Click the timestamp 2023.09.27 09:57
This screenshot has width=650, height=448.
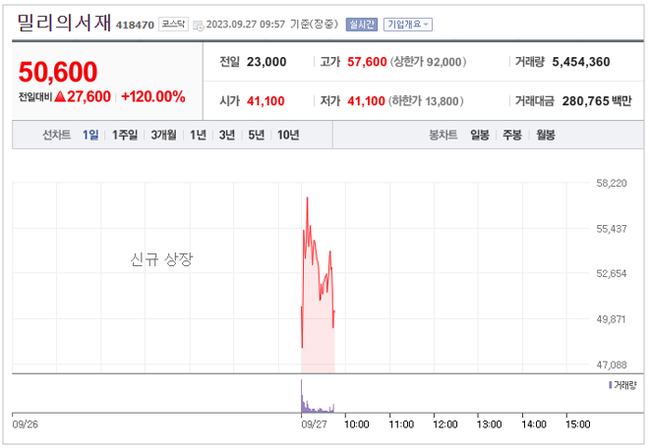coord(245,24)
